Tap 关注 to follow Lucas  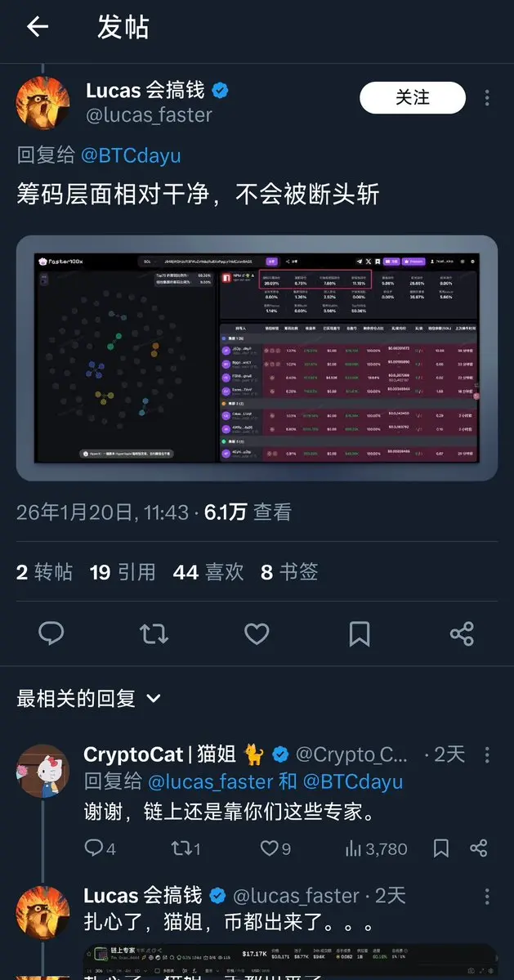[x=413, y=97]
